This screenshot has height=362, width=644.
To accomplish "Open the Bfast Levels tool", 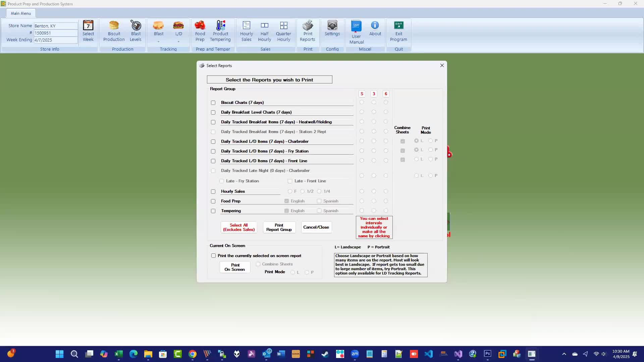I will (136, 31).
